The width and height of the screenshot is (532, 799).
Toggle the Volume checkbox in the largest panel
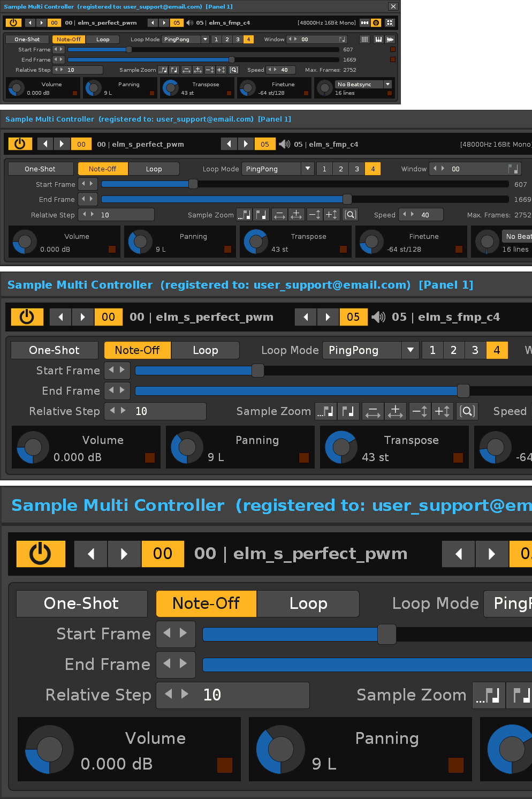pyautogui.click(x=224, y=765)
